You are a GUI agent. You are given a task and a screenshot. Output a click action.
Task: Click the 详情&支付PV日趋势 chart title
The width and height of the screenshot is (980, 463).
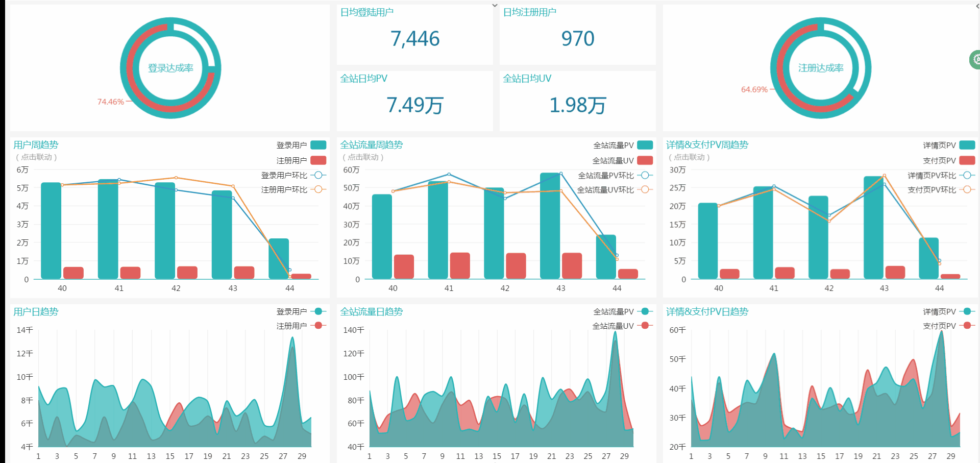(x=707, y=311)
